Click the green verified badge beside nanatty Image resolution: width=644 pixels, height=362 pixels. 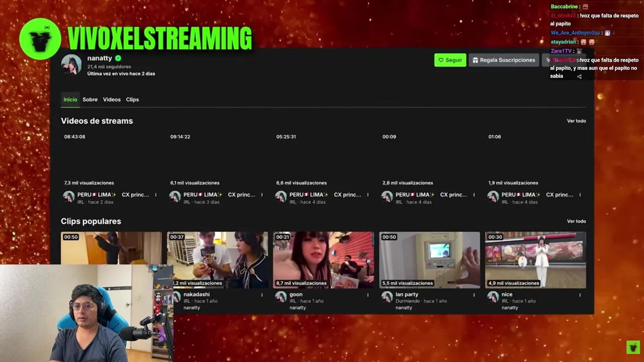click(118, 58)
